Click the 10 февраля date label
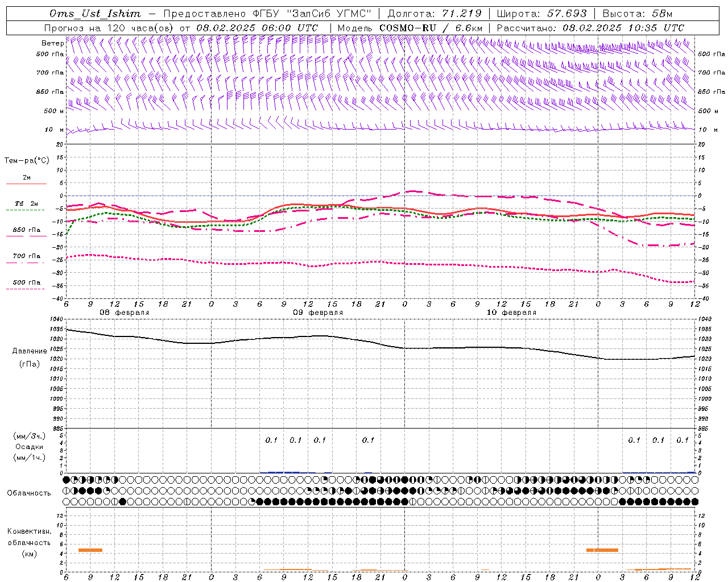Viewport: 728px width, 582px height. 511,313
